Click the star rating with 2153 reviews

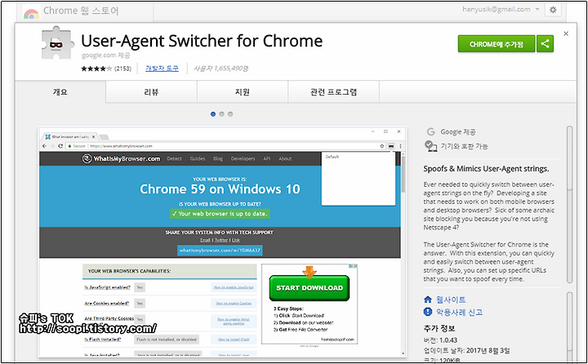coord(106,69)
